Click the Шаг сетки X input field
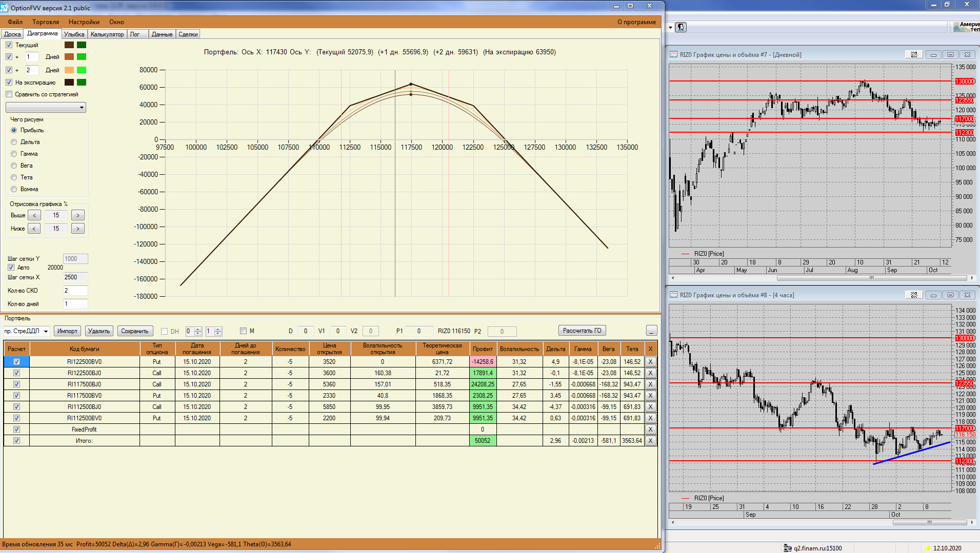 point(75,277)
